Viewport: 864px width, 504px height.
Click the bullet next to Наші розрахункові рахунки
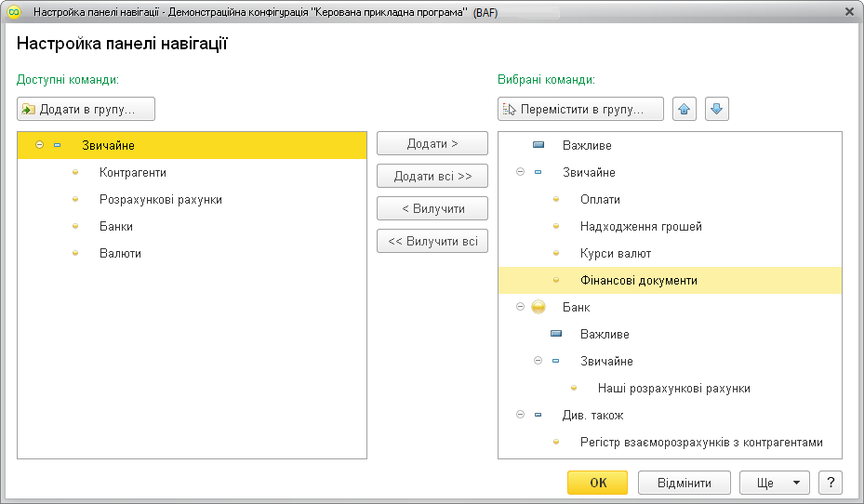pos(574,389)
